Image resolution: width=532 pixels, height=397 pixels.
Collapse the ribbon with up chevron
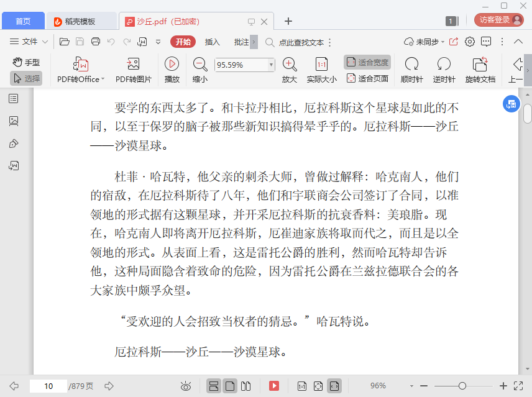click(x=518, y=42)
